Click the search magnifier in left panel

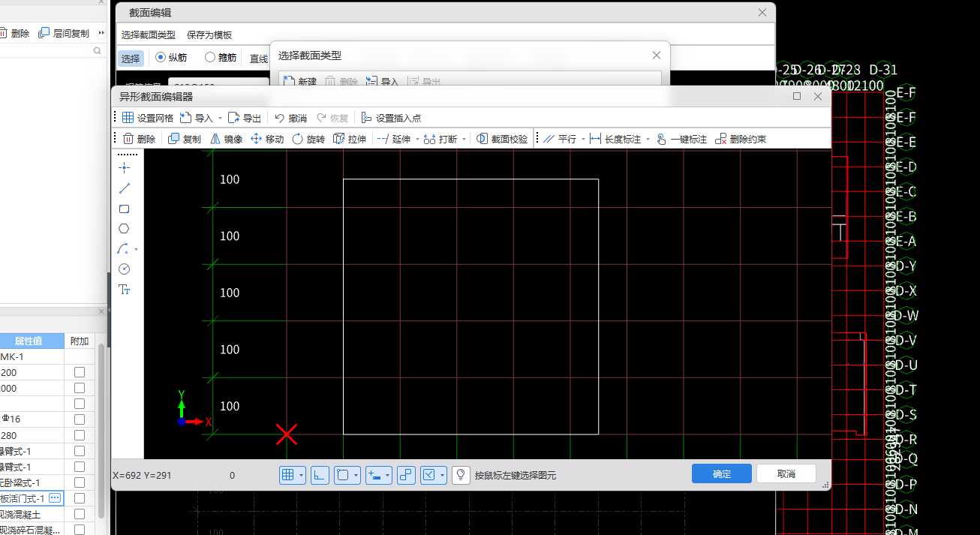point(97,51)
